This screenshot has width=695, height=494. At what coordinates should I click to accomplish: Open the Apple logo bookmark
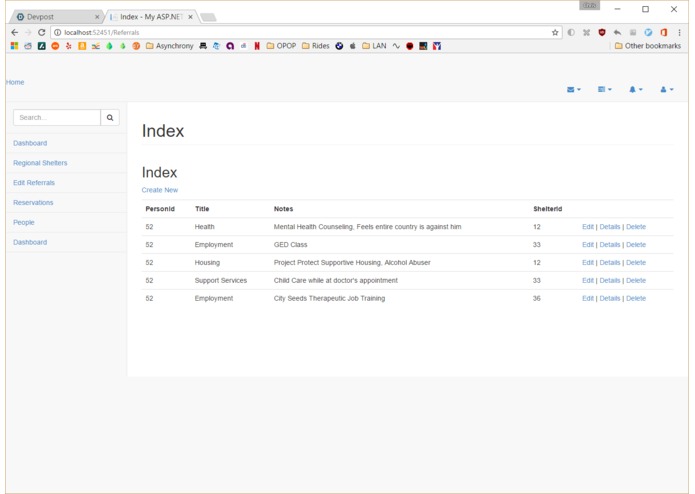(x=353, y=46)
